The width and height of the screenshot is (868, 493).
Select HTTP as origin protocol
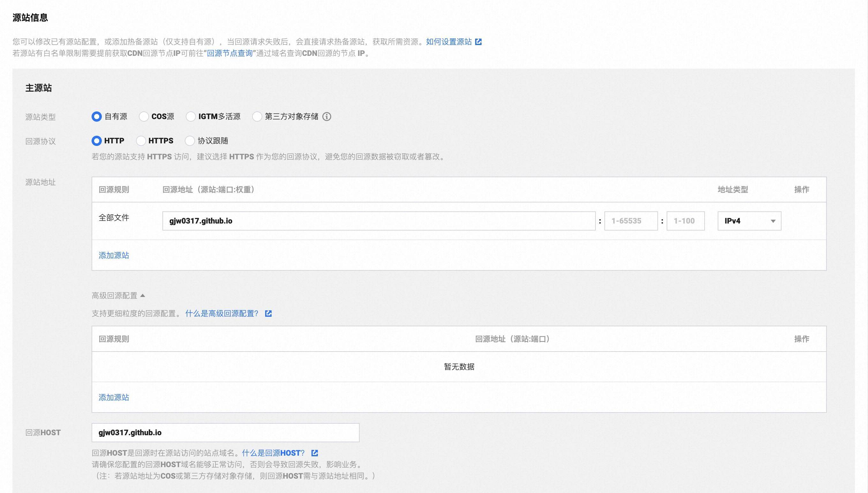(97, 141)
